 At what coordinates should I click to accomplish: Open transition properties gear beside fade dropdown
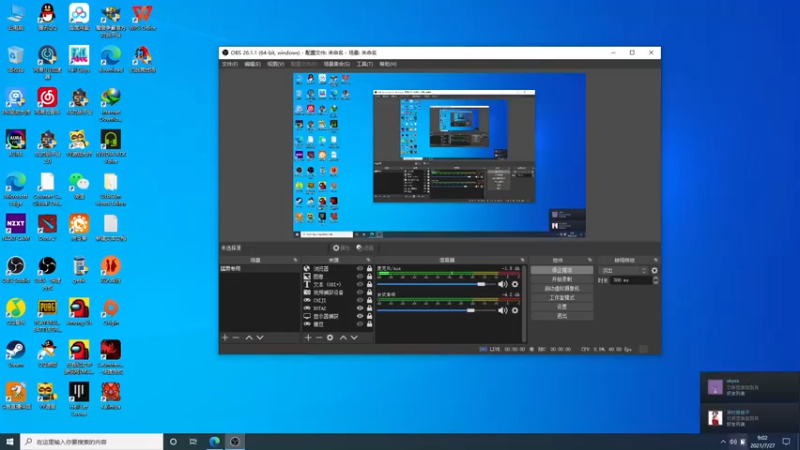(655, 270)
